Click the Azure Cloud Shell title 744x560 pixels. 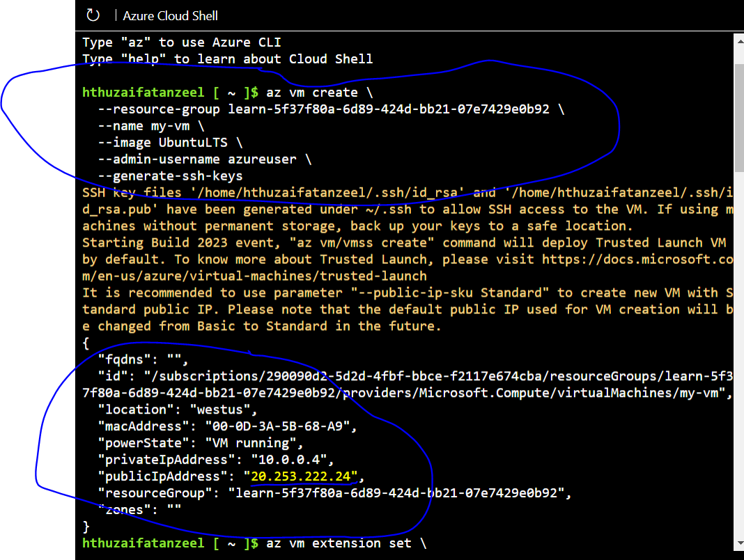click(171, 15)
